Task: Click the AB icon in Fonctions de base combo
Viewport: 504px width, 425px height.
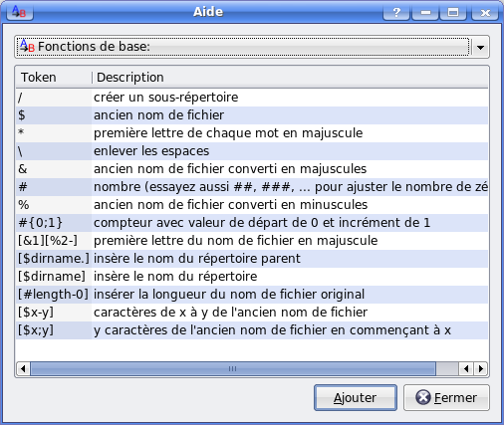Action: [27, 46]
